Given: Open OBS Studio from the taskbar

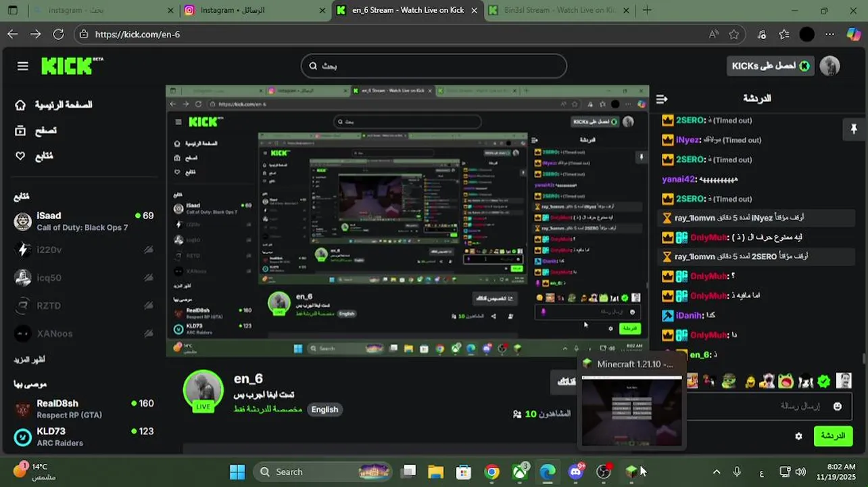Looking at the screenshot, I should (604, 471).
